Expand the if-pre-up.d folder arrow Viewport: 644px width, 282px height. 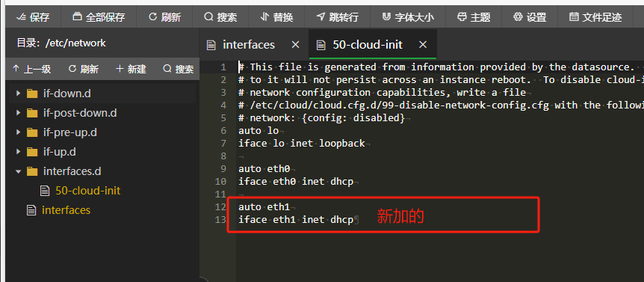click(18, 132)
